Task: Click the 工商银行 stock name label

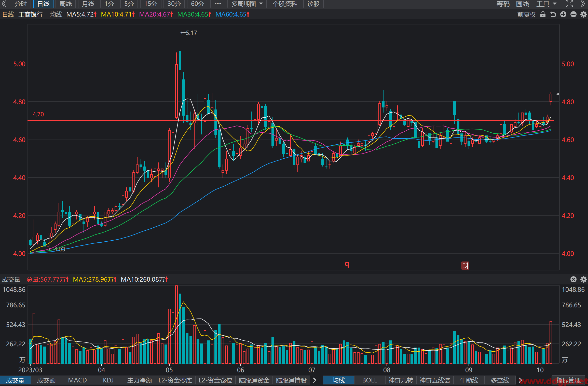Action: 31,15
